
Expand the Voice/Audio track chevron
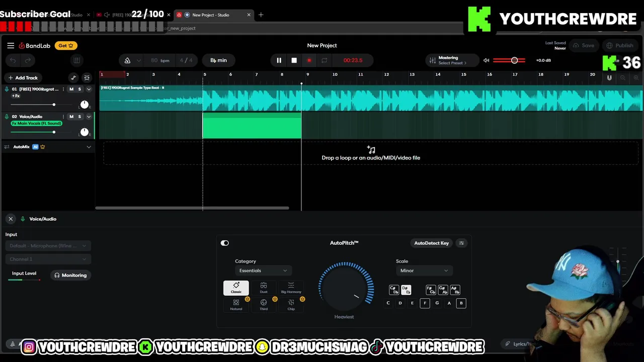coord(89,117)
